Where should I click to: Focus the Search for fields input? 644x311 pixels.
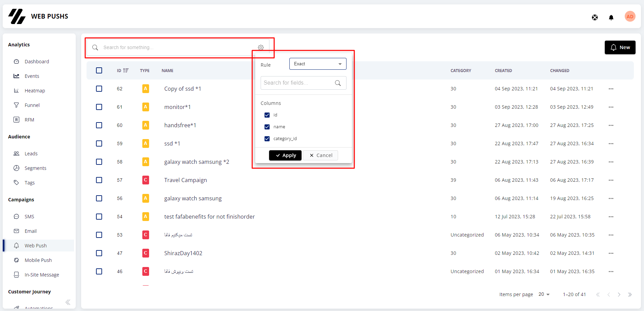tap(303, 83)
